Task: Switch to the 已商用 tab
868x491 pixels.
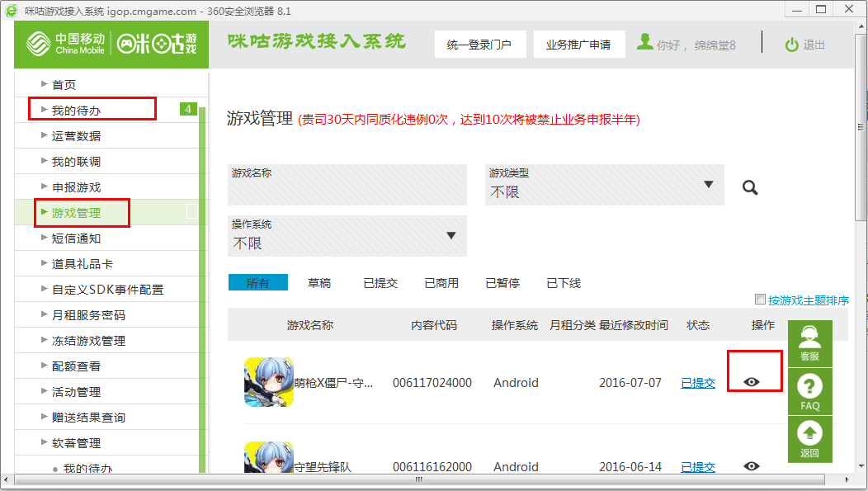Action: [x=441, y=283]
